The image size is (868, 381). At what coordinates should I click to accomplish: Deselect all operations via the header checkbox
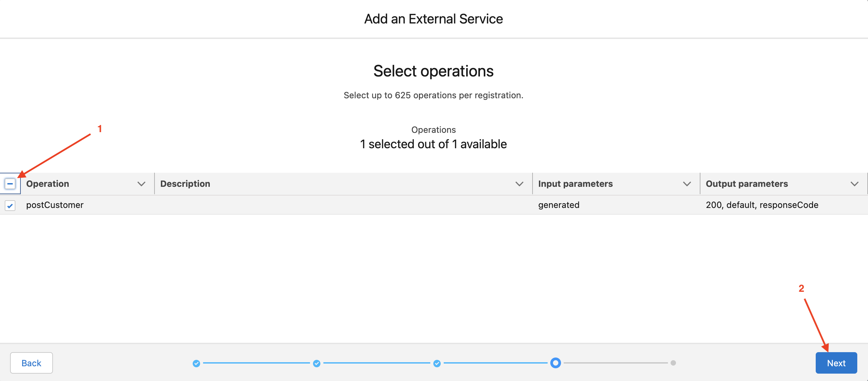(x=10, y=184)
